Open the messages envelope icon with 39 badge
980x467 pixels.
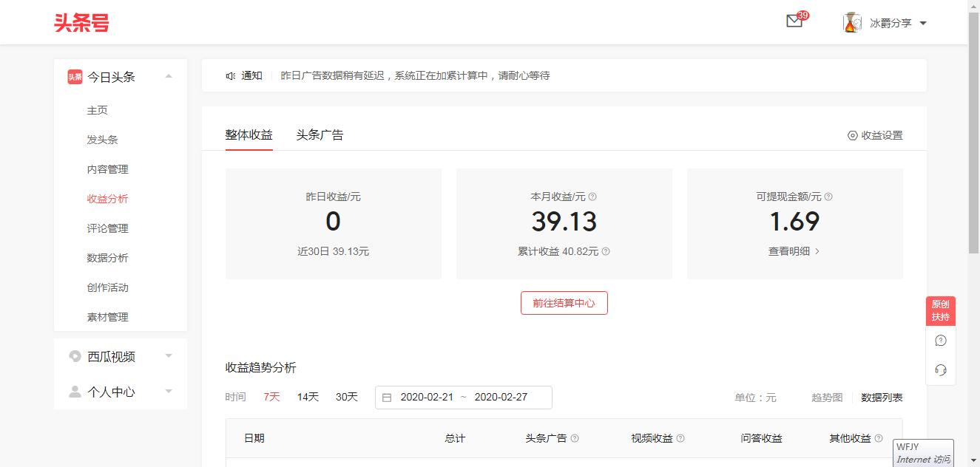[794, 21]
